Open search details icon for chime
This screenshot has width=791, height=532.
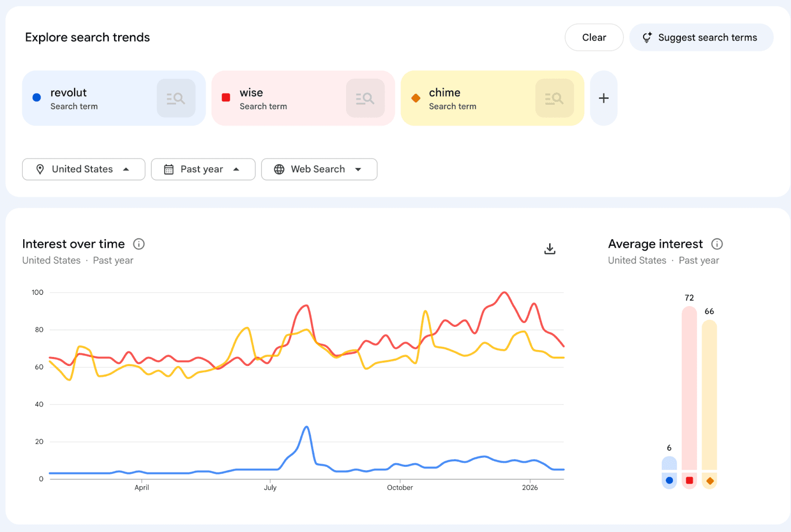pyautogui.click(x=555, y=98)
